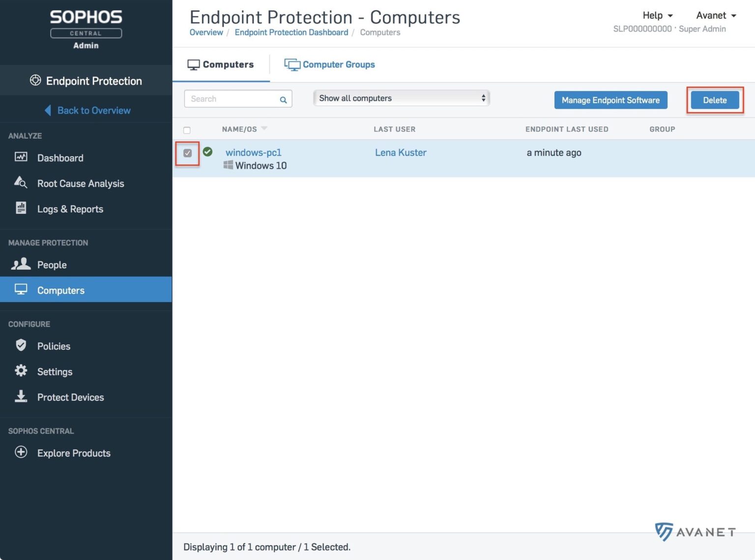Click the green health status icon for windows-pc1
The width and height of the screenshot is (755, 560).
coord(207,152)
